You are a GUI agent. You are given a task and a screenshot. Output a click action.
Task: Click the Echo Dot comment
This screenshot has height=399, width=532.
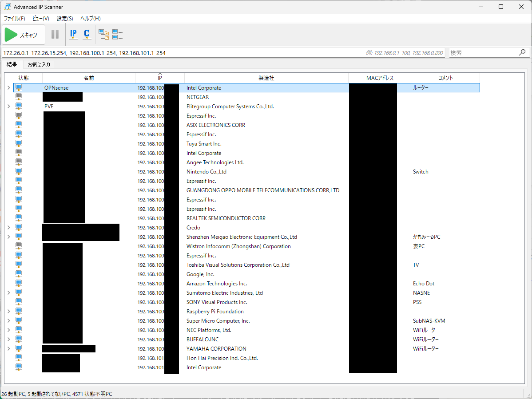[424, 284]
